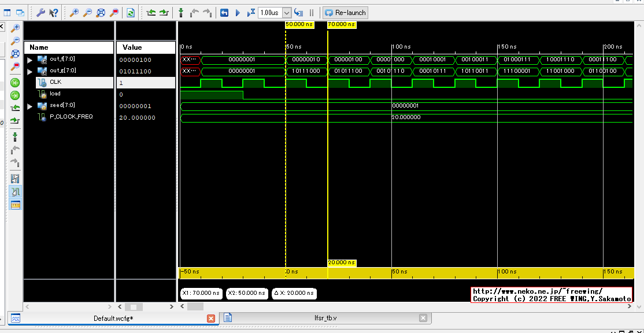Screen dimensions: 644x333
Task: Click value 01011100 of out_g
Action: 135,72
